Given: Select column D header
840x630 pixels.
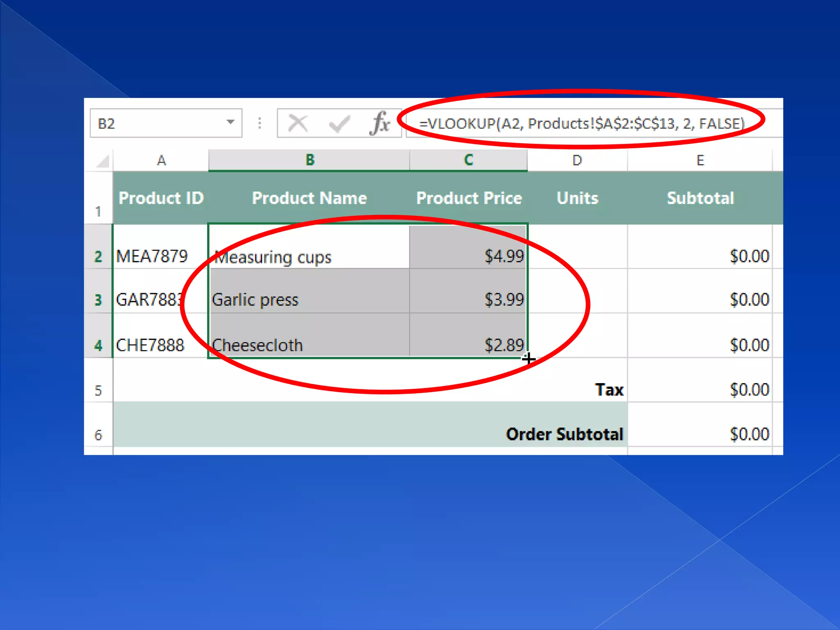Looking at the screenshot, I should point(577,160).
